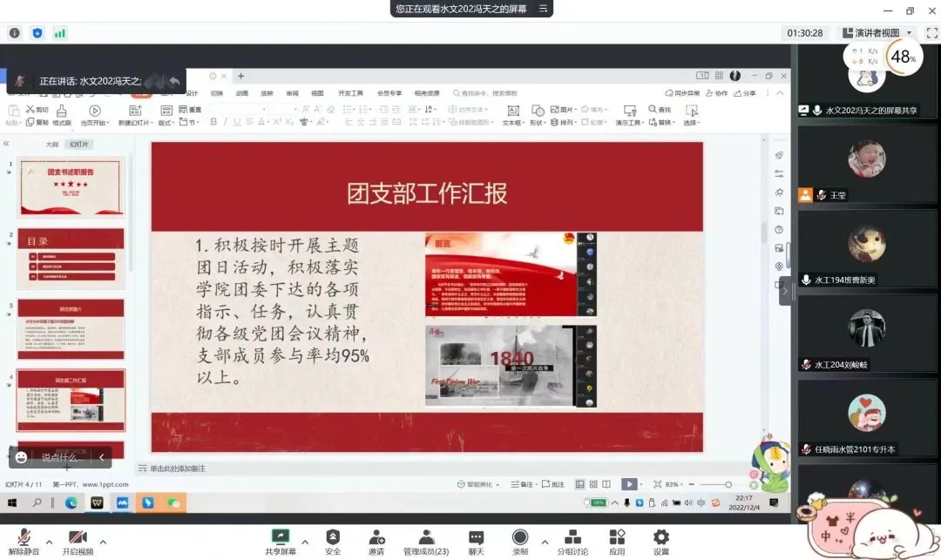The height and width of the screenshot is (560, 941).
Task: Open the 聊天 chat panel
Action: click(x=476, y=542)
